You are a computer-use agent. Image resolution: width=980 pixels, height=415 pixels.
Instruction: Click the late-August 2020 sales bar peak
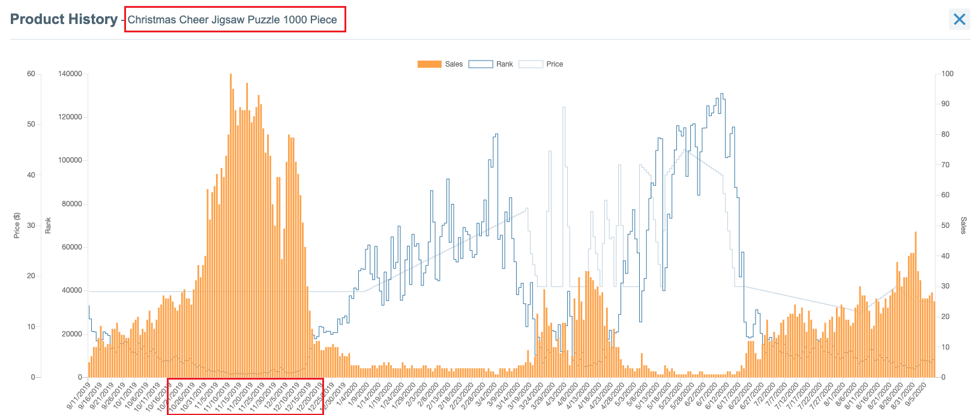pos(915,270)
